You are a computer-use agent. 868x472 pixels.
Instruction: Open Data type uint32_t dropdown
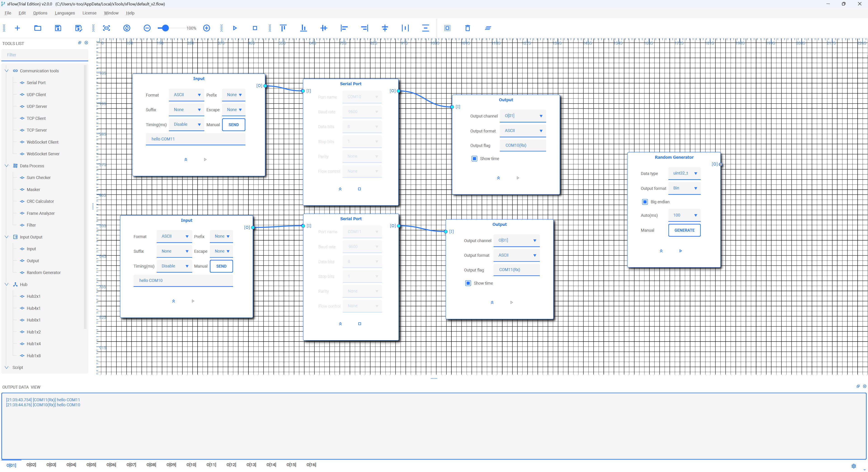pos(684,173)
